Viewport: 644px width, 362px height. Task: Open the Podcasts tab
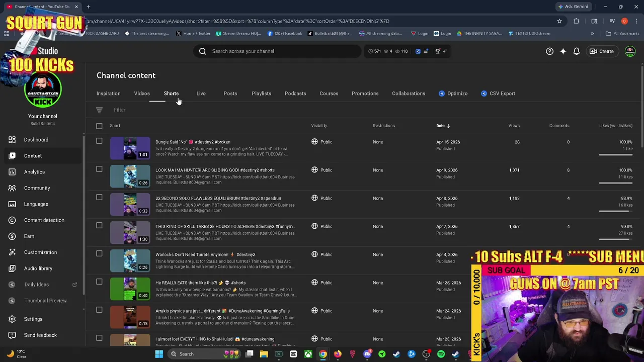[295, 94]
